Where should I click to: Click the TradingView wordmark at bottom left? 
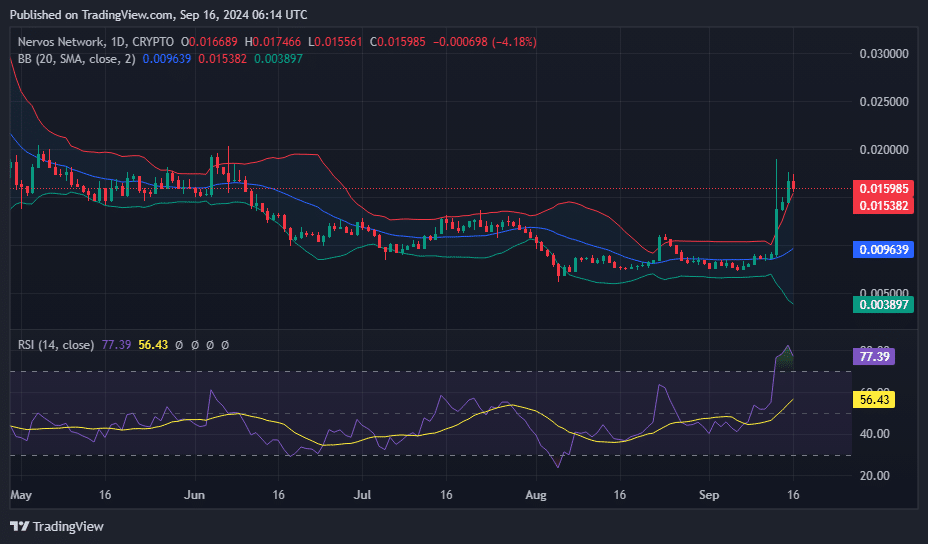coord(68,526)
